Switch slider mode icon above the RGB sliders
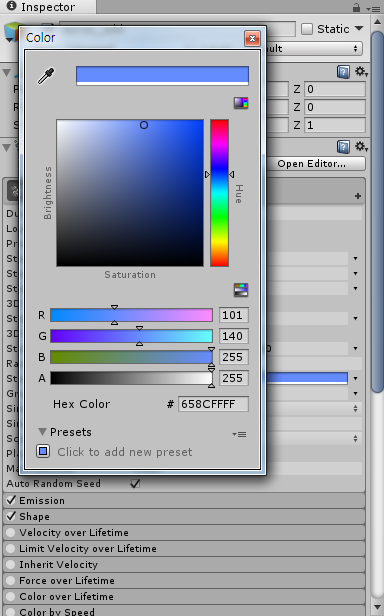Viewport: 384px width, 616px height. [241, 290]
